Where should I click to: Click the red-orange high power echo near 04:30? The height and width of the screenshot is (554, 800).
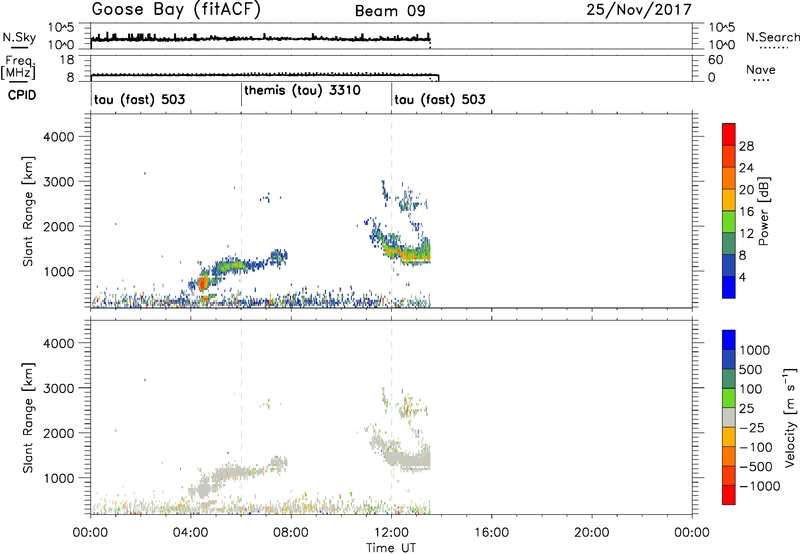pos(203,283)
